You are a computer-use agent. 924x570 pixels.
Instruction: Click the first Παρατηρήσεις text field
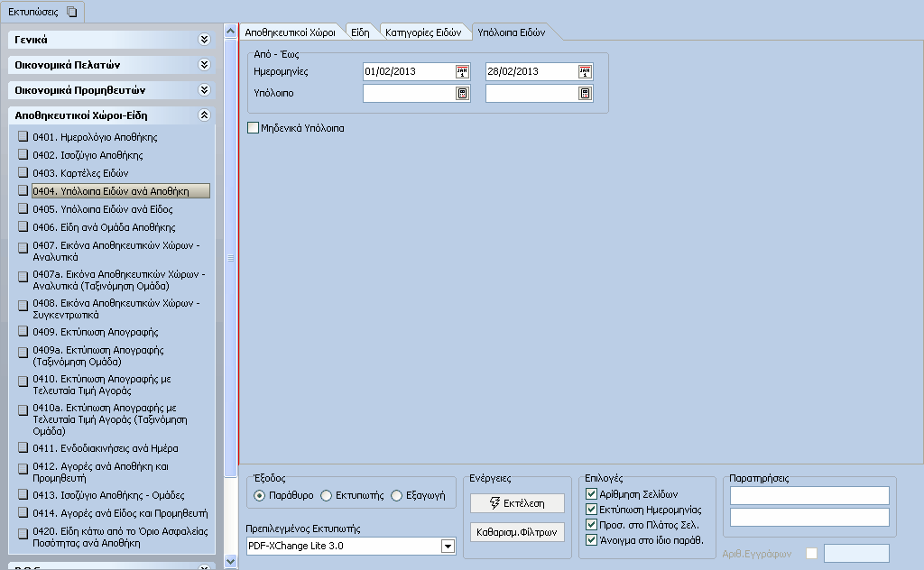809,496
